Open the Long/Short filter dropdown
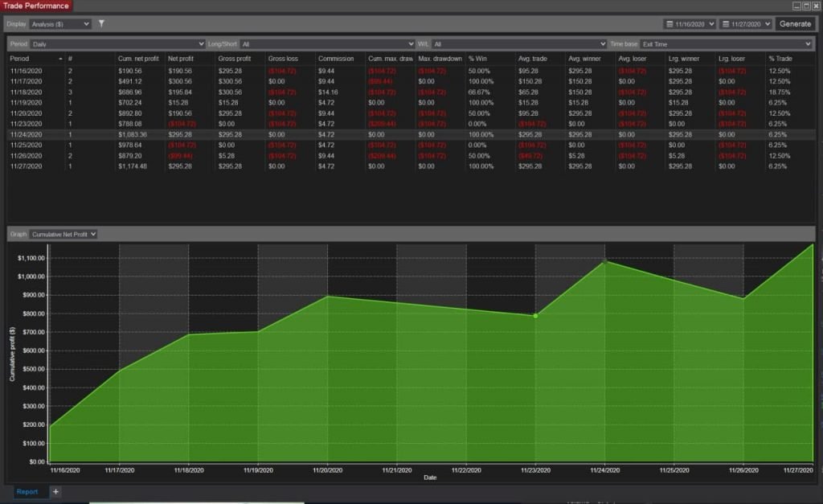 coord(327,44)
